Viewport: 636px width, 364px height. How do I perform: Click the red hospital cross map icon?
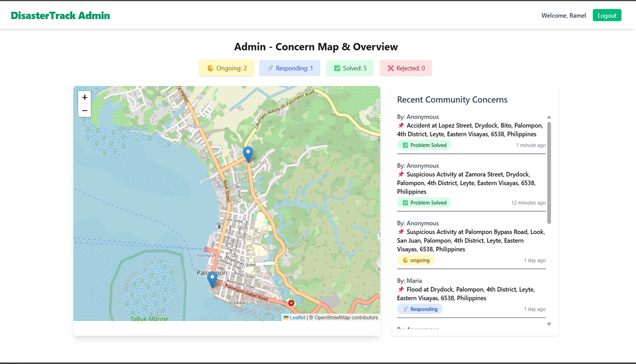pos(291,303)
